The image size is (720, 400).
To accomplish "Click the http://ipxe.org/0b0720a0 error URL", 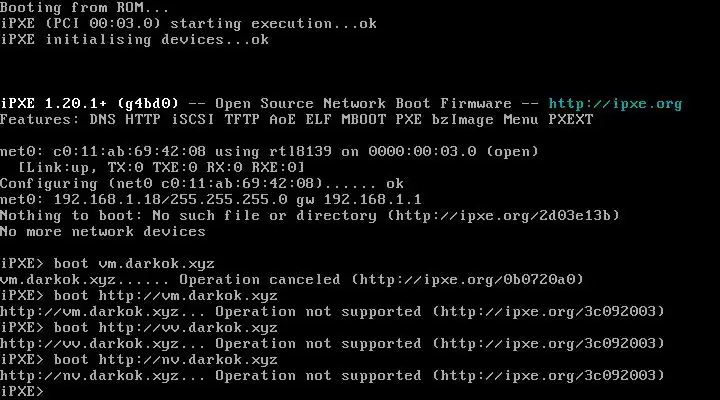I will (467, 279).
